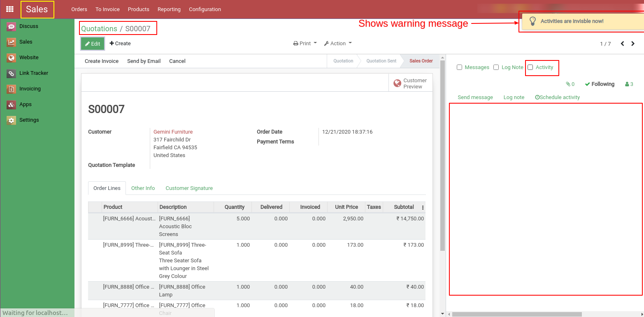Check the Log Note filter
This screenshot has width=644, height=317.
point(496,67)
